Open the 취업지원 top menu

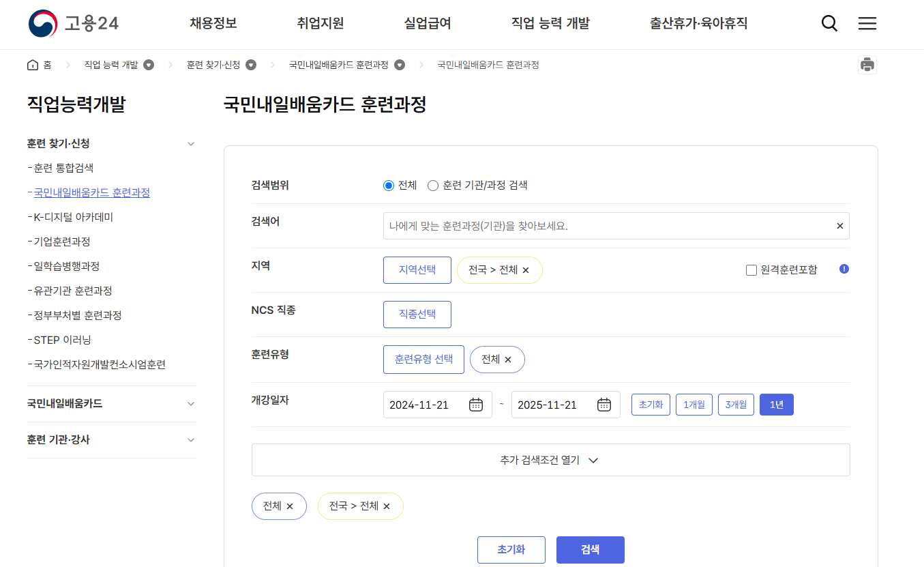(x=321, y=24)
